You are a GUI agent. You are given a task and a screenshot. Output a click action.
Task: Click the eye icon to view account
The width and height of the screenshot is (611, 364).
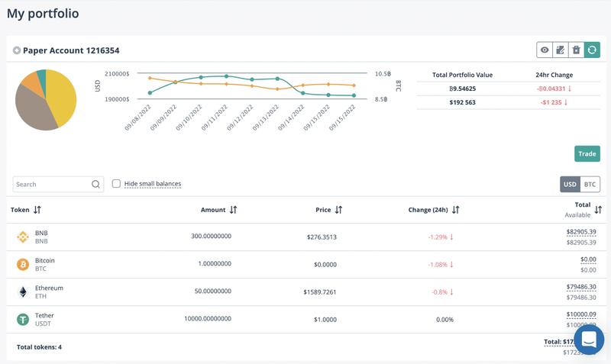[x=545, y=50]
